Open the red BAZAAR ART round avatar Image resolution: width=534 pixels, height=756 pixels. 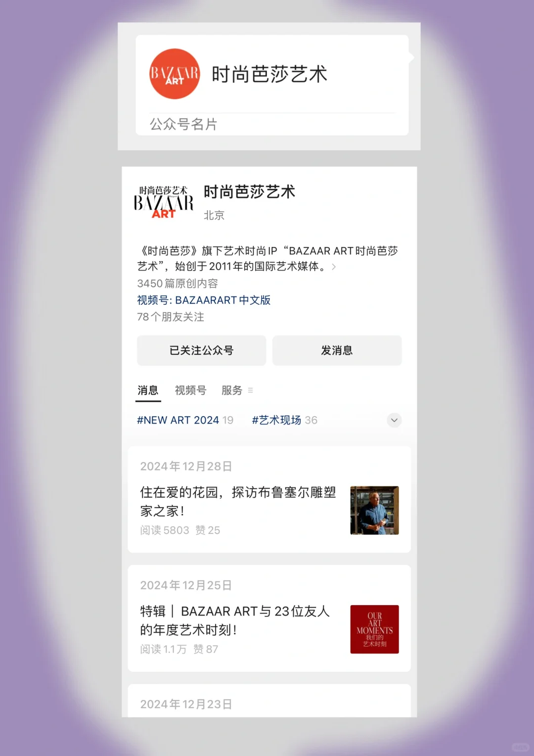175,74
